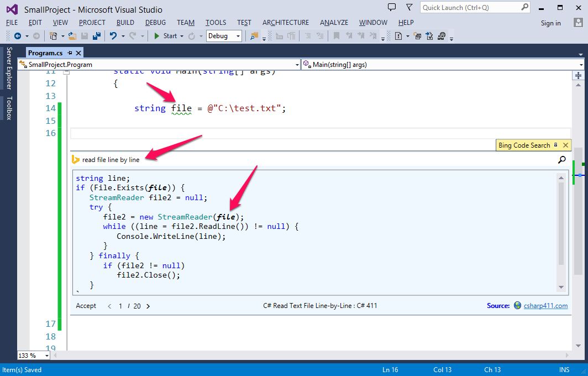Screen dimensions: 588x376
Task: Click the Find in Files icon
Action: (254, 36)
